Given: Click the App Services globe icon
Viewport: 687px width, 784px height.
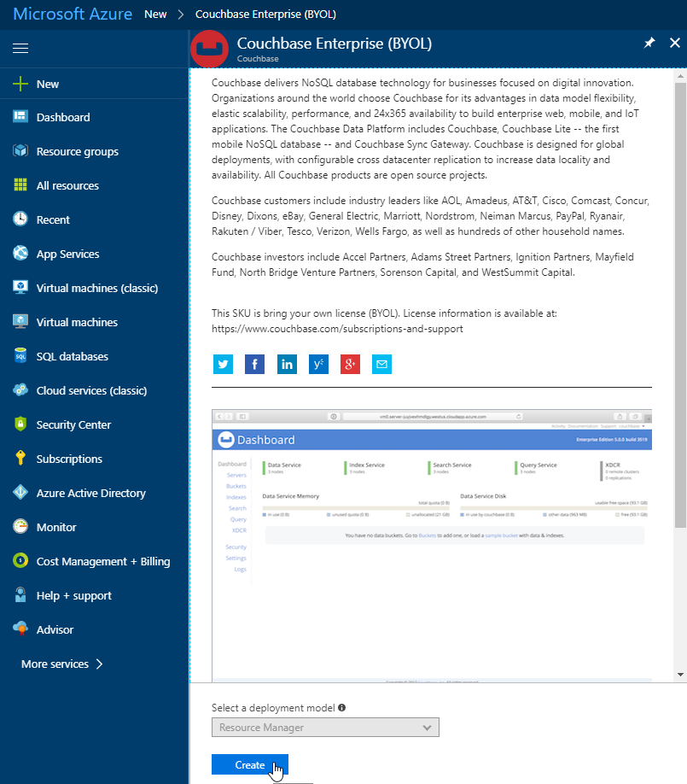Looking at the screenshot, I should tap(20, 254).
